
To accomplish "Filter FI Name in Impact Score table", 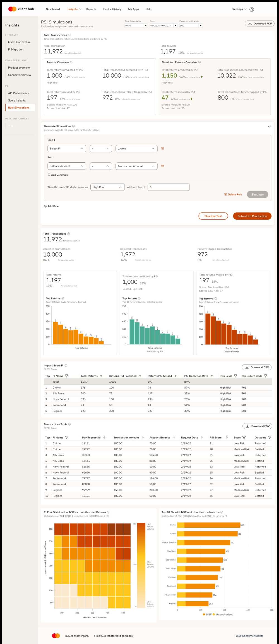I will [x=67, y=376].
